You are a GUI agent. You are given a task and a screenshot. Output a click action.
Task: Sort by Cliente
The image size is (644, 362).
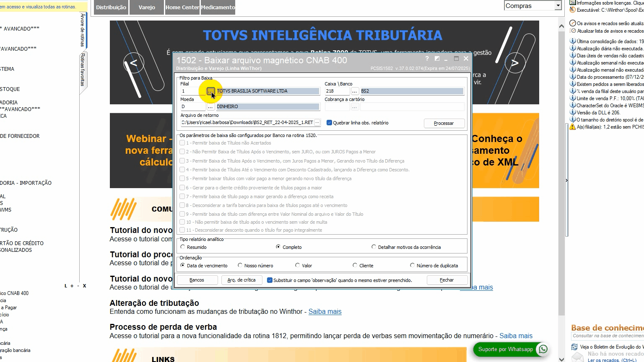[x=355, y=266]
